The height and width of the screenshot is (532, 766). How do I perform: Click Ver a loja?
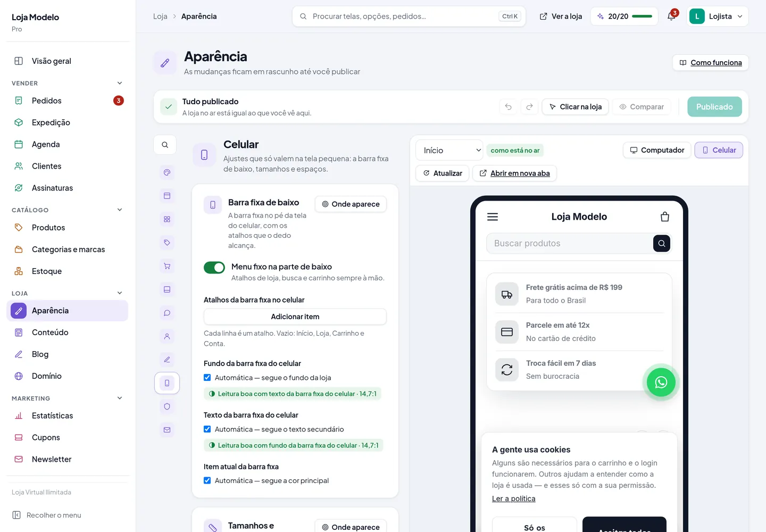pos(561,16)
